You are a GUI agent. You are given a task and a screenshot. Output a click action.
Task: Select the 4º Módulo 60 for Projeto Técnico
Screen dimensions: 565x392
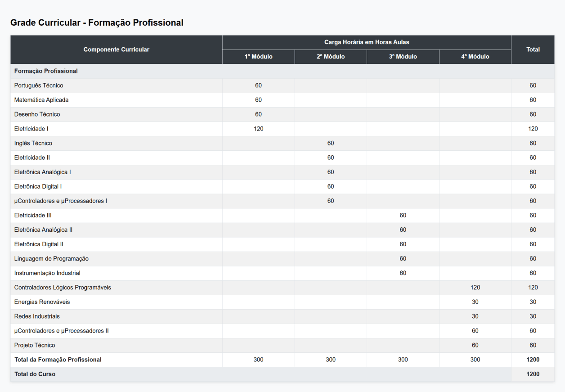(x=475, y=345)
